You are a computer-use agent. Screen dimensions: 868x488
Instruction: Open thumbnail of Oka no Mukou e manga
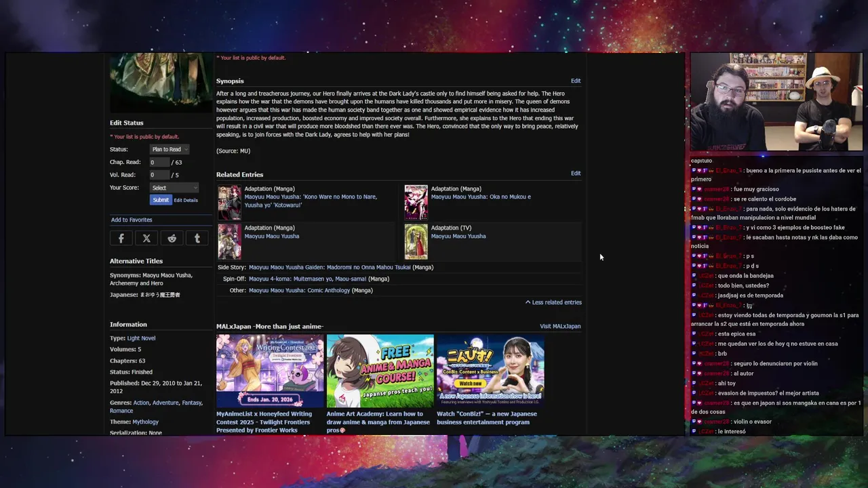pos(416,202)
